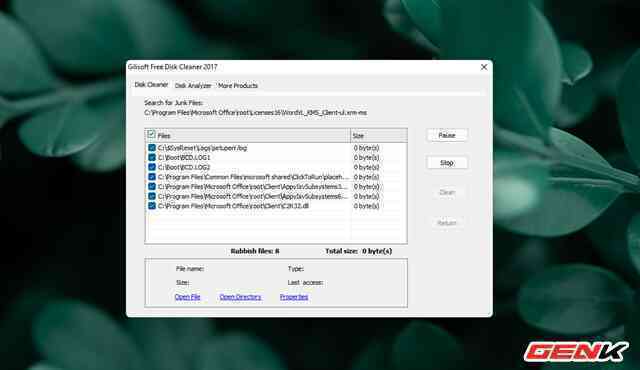The width and height of the screenshot is (640, 370).
Task: Click the Open Directory link
Action: [x=240, y=297]
